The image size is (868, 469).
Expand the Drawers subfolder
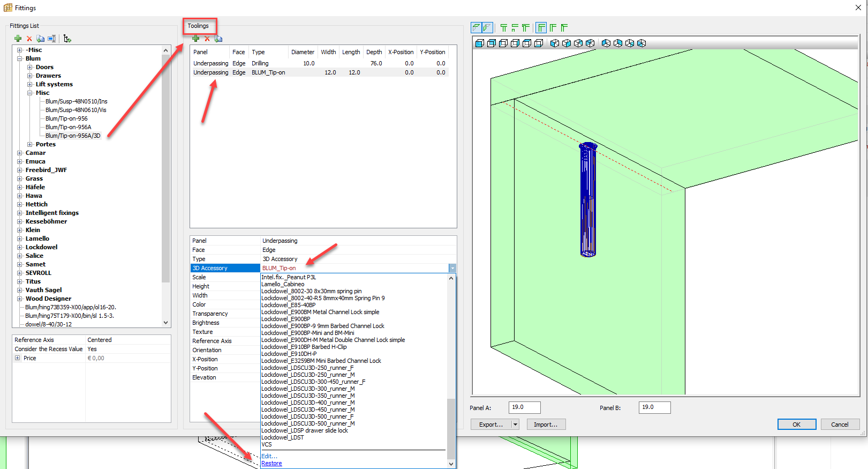click(x=30, y=76)
